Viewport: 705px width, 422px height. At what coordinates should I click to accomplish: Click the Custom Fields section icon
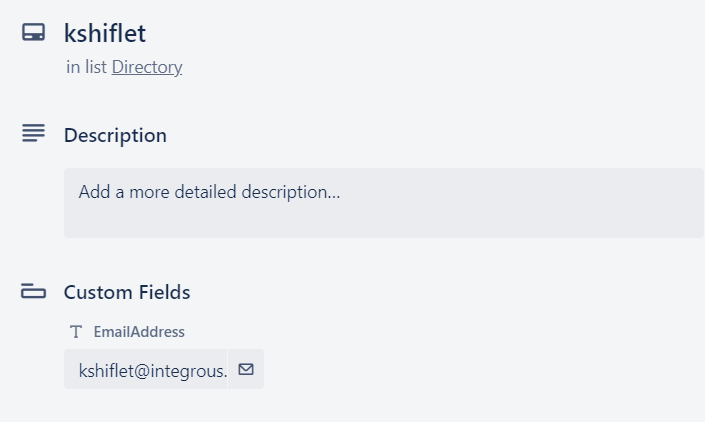pyautogui.click(x=33, y=291)
